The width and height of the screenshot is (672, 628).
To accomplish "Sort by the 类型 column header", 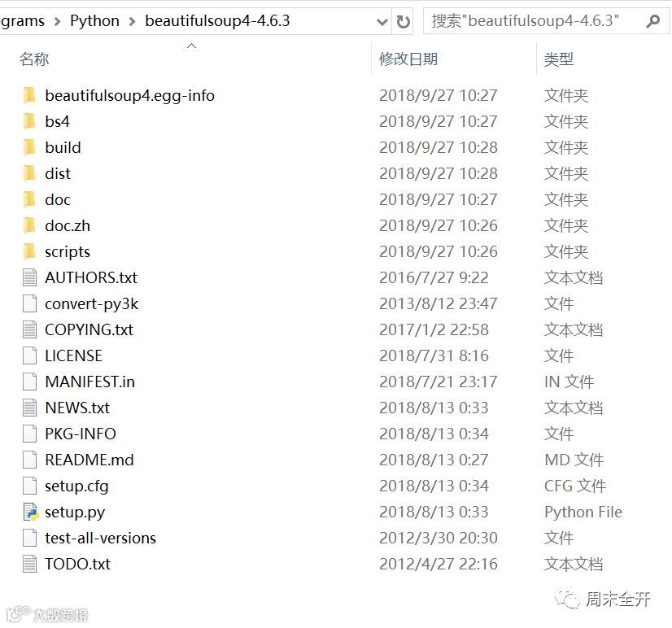I will point(558,59).
